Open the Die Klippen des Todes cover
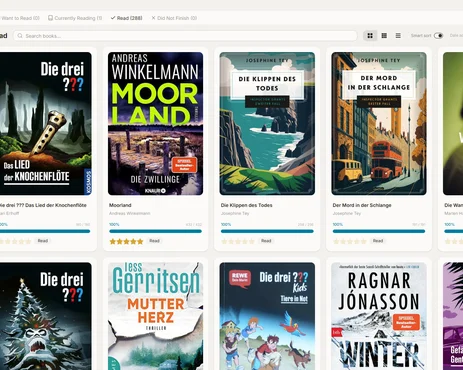The width and height of the screenshot is (463, 370). coord(267,123)
